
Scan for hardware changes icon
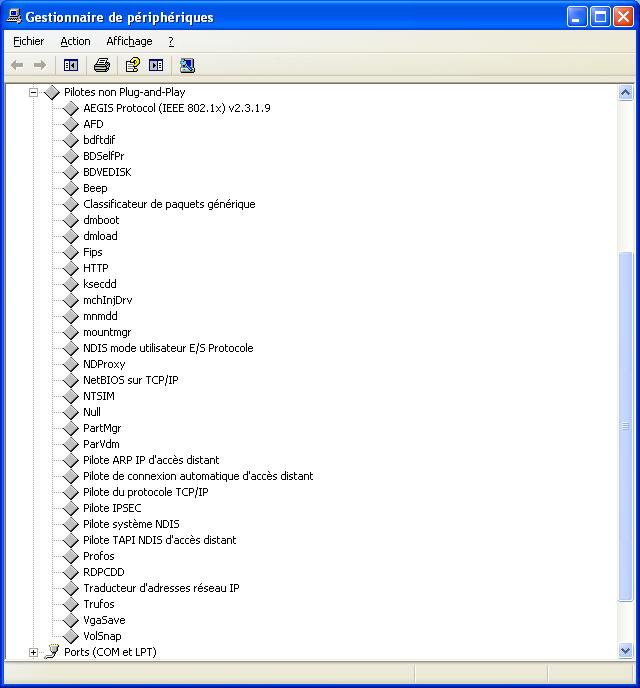coord(187,65)
